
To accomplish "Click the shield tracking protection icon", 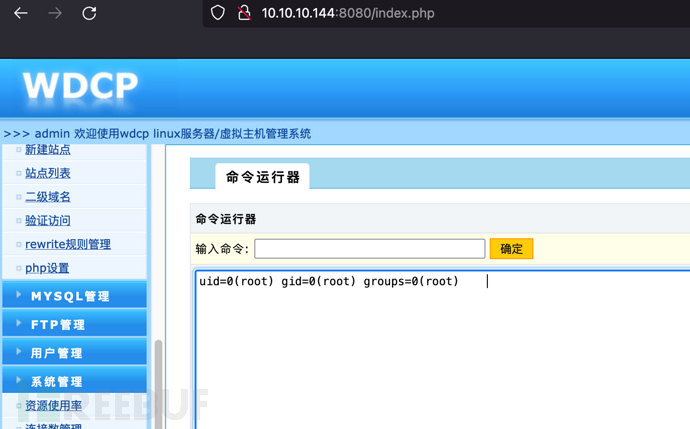I will pos(217,13).
